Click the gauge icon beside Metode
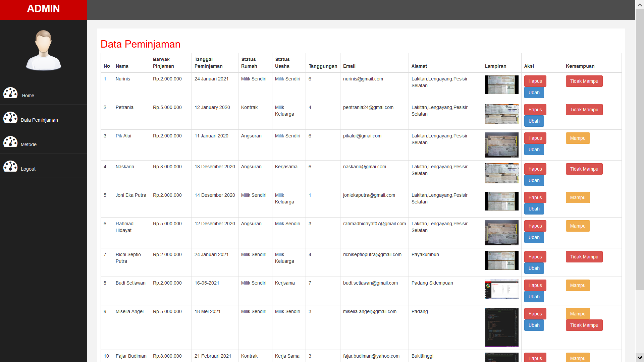The width and height of the screenshot is (644, 362). 10,142
